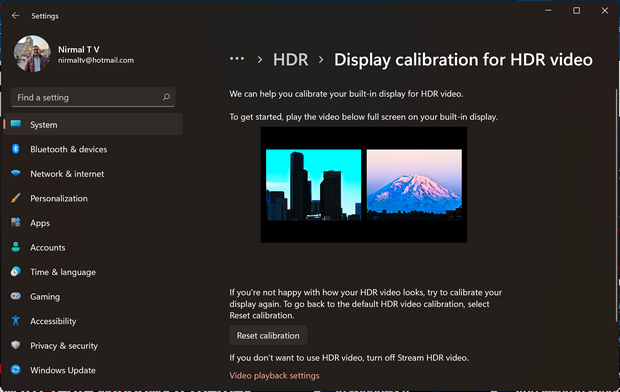
Task: Click the back arrow in Settings header
Action: pyautogui.click(x=15, y=15)
